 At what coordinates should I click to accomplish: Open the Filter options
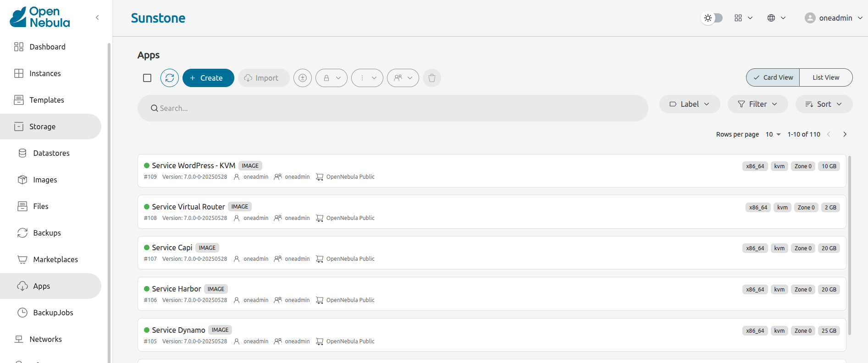click(x=757, y=104)
